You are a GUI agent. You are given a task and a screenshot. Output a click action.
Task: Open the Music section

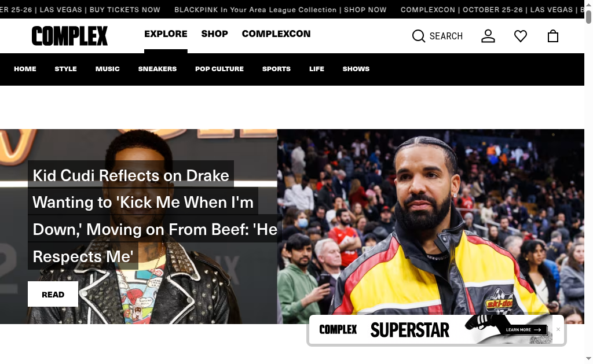tap(107, 69)
